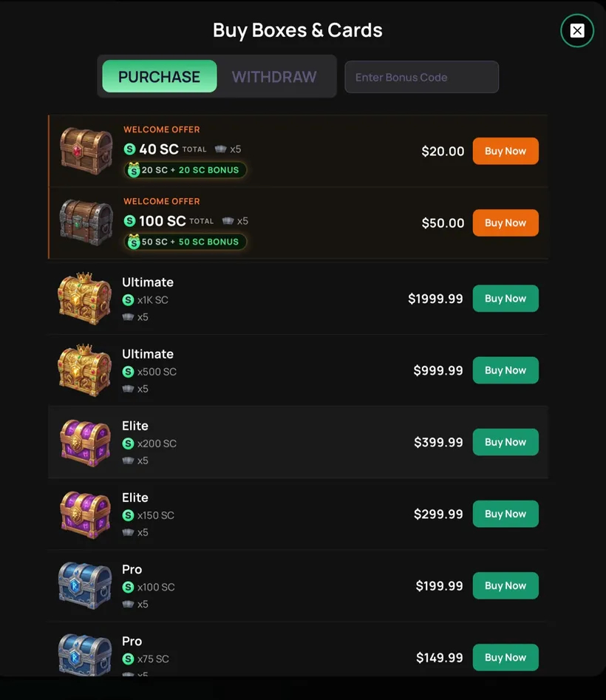Select the golden Ultimate x500 SC chest

(84, 370)
